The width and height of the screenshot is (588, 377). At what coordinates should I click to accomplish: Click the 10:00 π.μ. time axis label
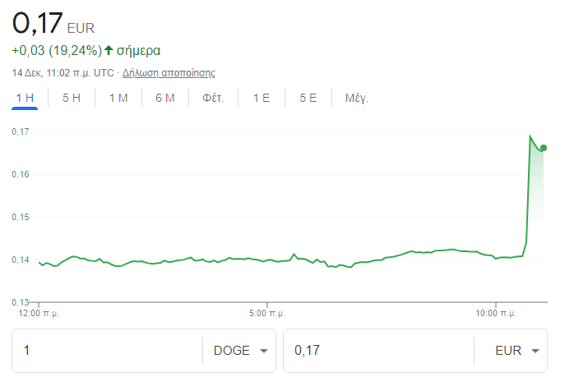(493, 313)
